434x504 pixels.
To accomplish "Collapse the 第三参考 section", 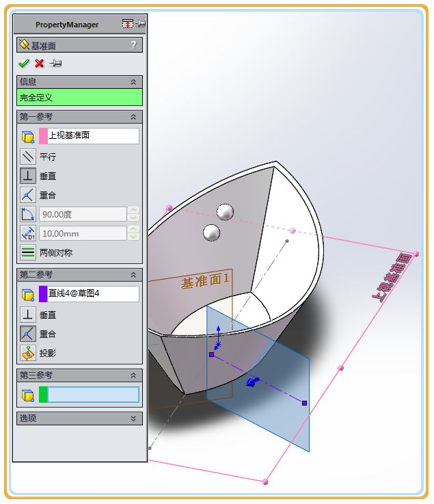I will click(x=133, y=375).
